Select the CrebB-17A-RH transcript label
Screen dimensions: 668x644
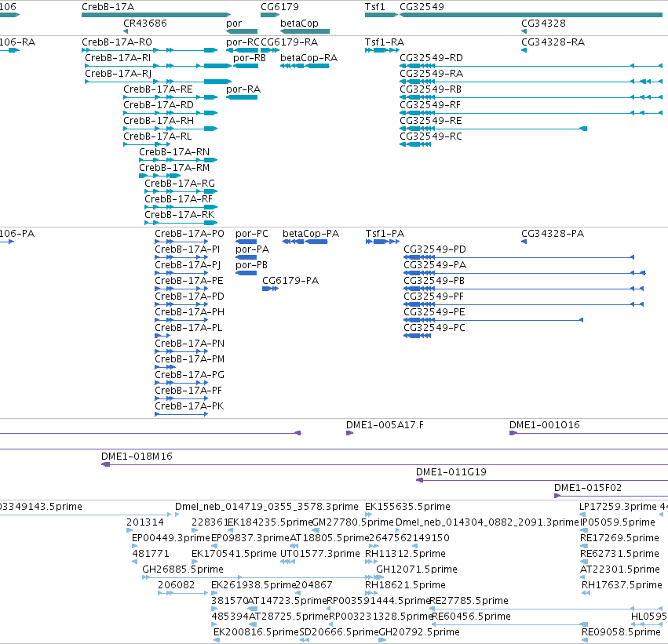tap(159, 121)
